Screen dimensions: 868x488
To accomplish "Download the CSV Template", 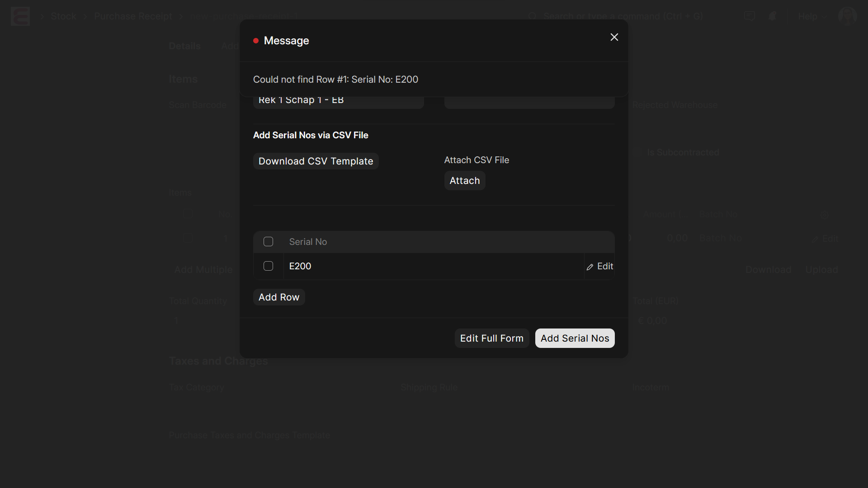I will tap(316, 161).
